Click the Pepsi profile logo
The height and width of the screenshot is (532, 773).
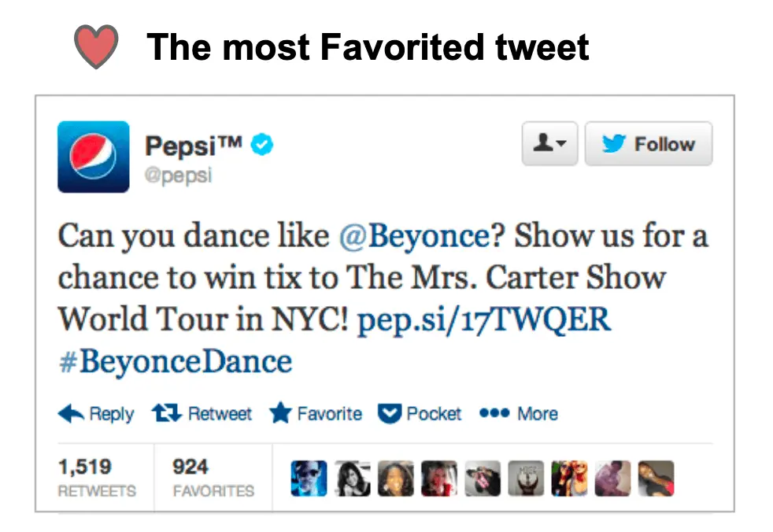pyautogui.click(x=93, y=156)
